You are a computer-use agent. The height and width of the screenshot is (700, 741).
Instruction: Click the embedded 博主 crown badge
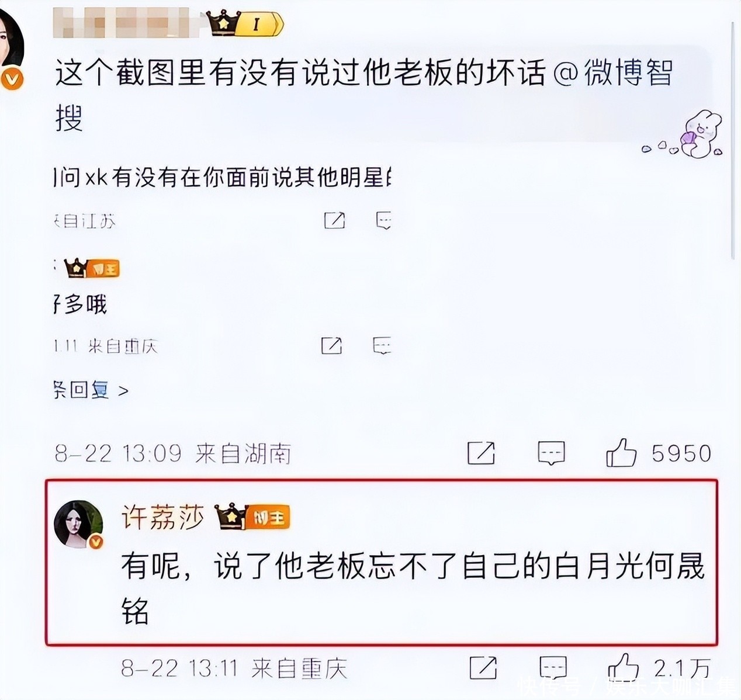click(x=92, y=268)
